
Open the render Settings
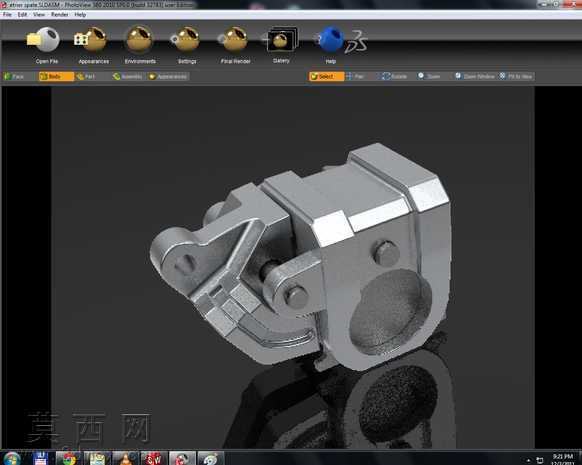pos(186,39)
